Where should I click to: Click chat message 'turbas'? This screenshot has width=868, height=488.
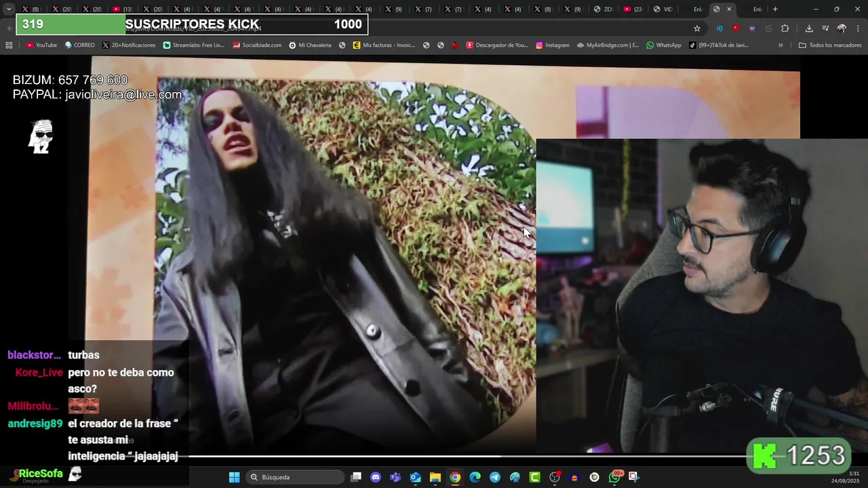83,355
